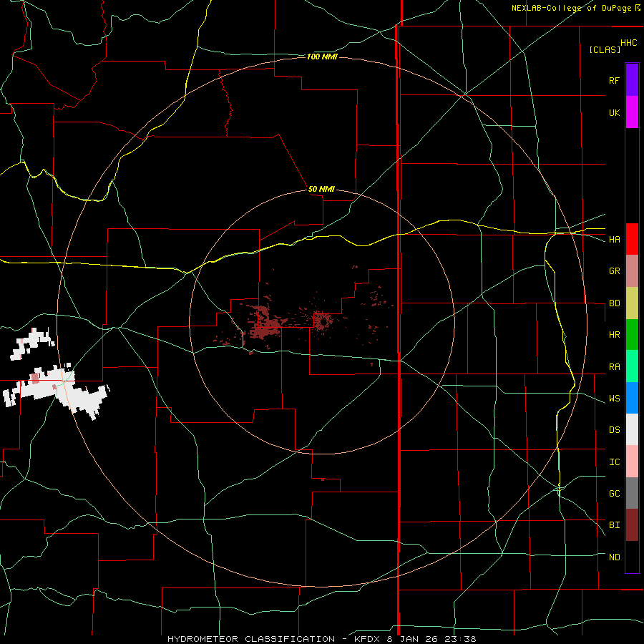Click the light green RA legend swatch
This screenshot has width=644, height=644.
tap(632, 366)
